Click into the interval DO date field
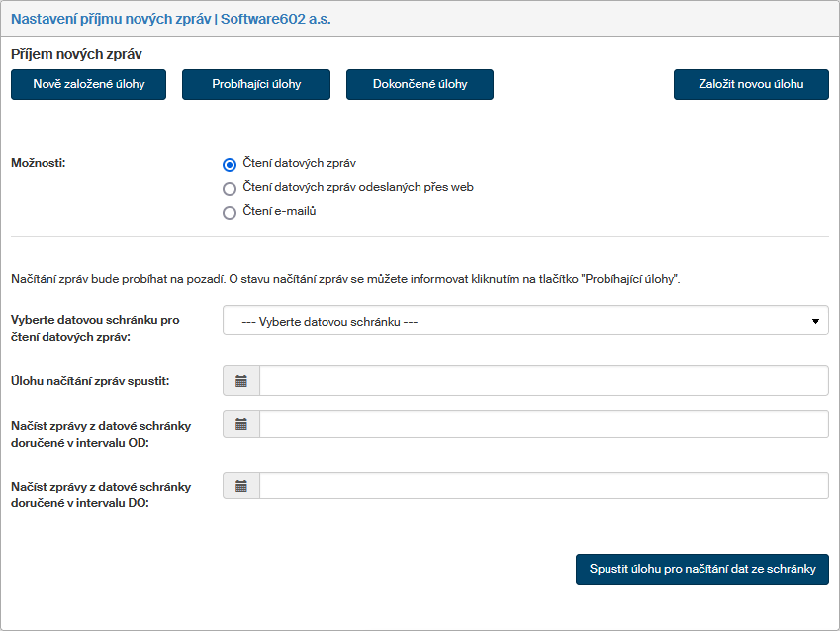This screenshot has height=631, width=840. (542, 487)
